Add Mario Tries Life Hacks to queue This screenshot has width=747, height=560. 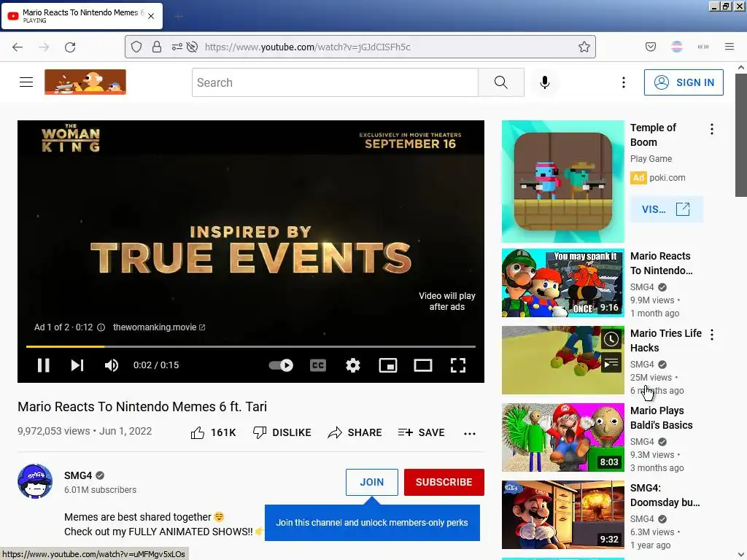coord(611,365)
